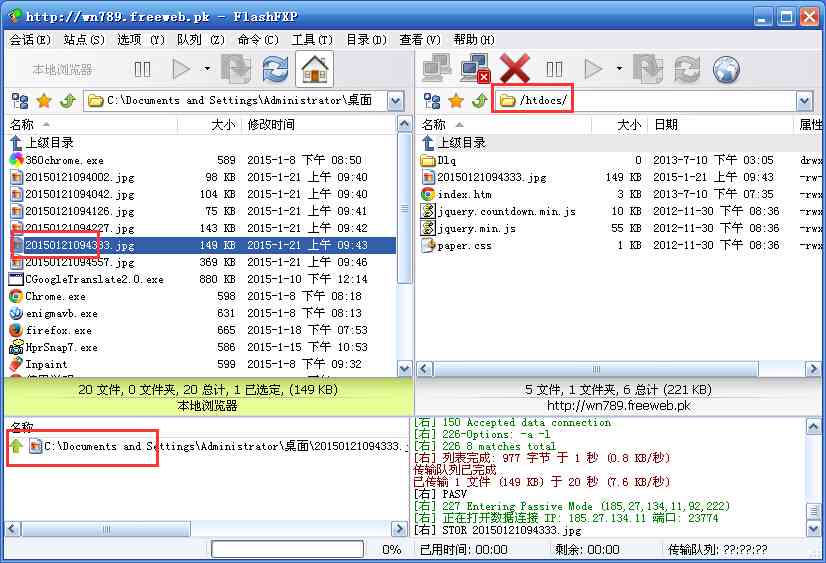Image resolution: width=826 pixels, height=563 pixels.
Task: Click the star bookmark icon beside local path
Action: tap(44, 101)
